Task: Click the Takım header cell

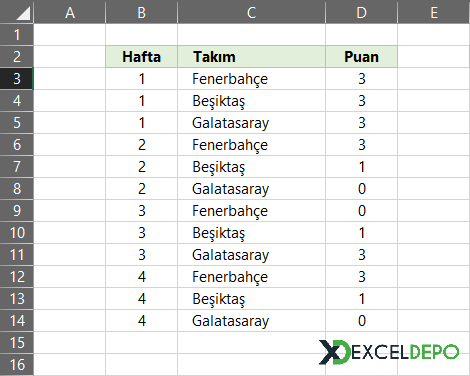Action: (x=252, y=57)
